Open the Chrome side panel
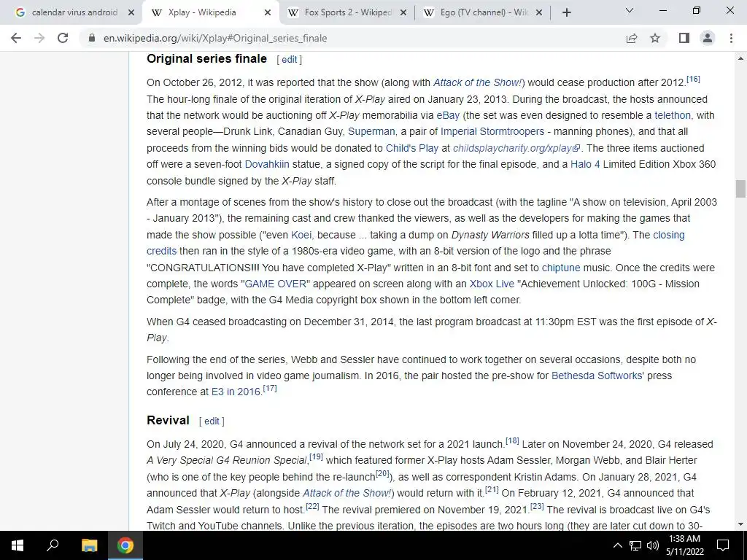This screenshot has height=560, width=747. tap(684, 38)
